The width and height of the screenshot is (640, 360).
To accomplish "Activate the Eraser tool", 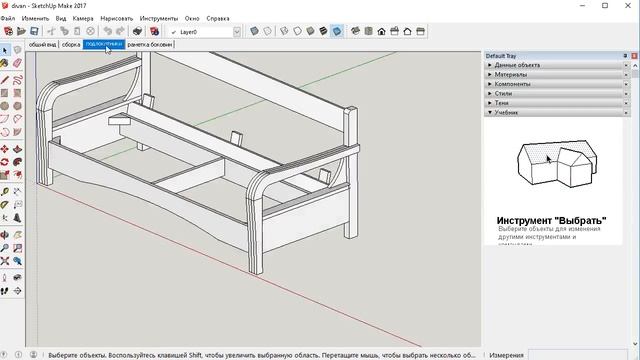I will (17, 63).
